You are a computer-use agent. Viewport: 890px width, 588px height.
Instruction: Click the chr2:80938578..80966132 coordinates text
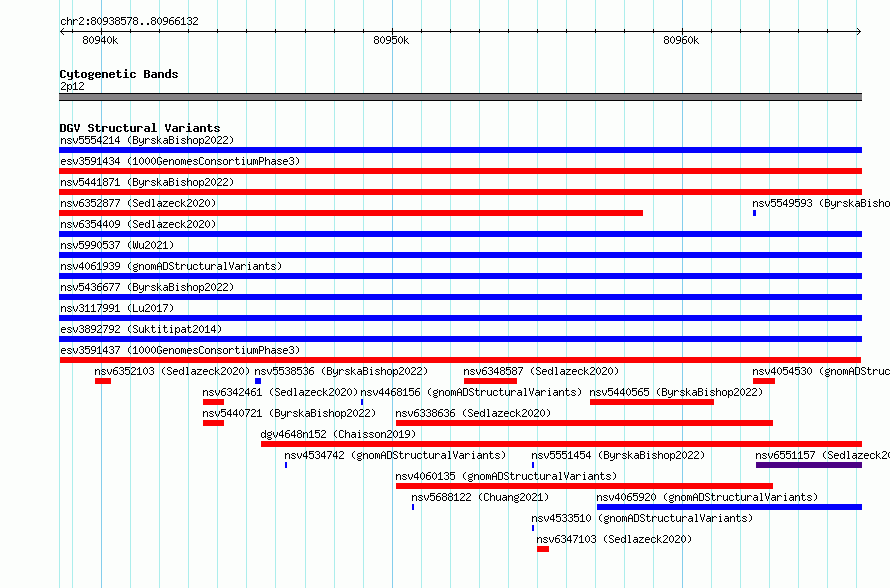point(129,22)
